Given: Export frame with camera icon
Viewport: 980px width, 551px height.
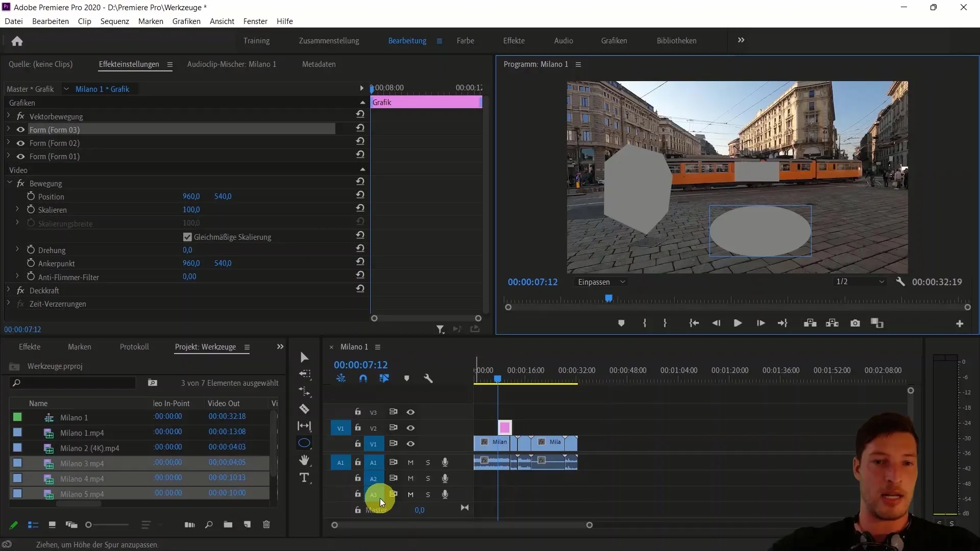Looking at the screenshot, I should click(855, 323).
